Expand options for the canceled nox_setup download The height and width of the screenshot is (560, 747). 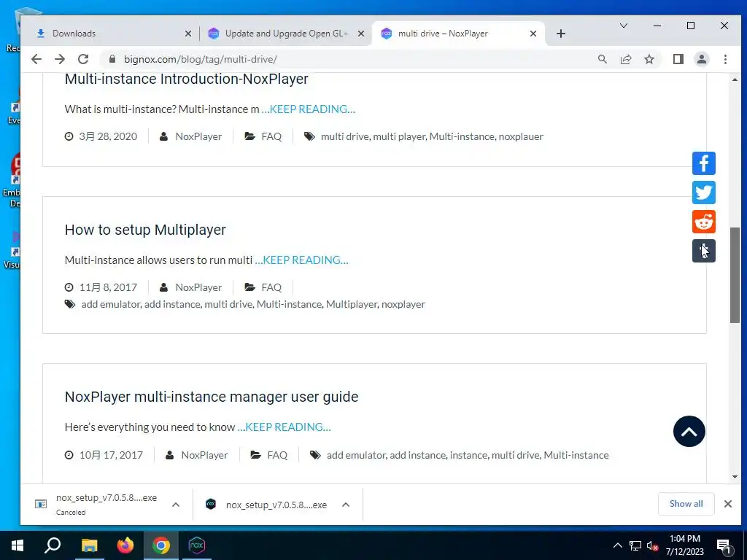pos(176,505)
